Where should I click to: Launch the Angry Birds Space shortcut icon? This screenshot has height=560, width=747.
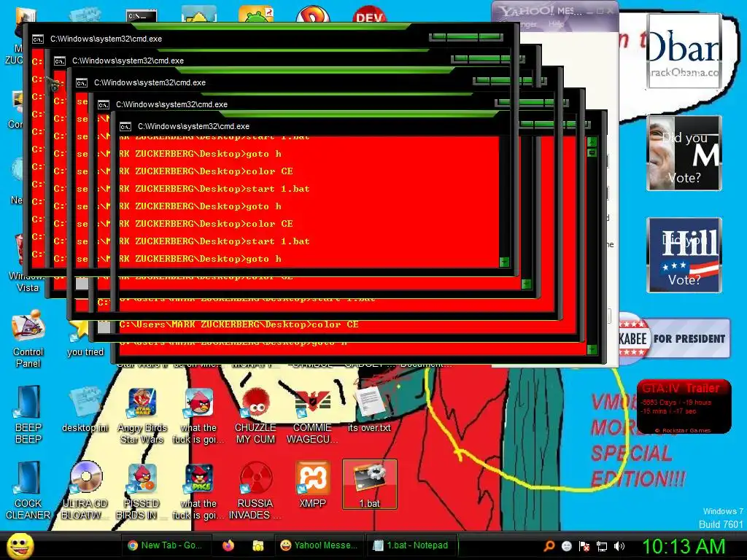[x=198, y=491]
